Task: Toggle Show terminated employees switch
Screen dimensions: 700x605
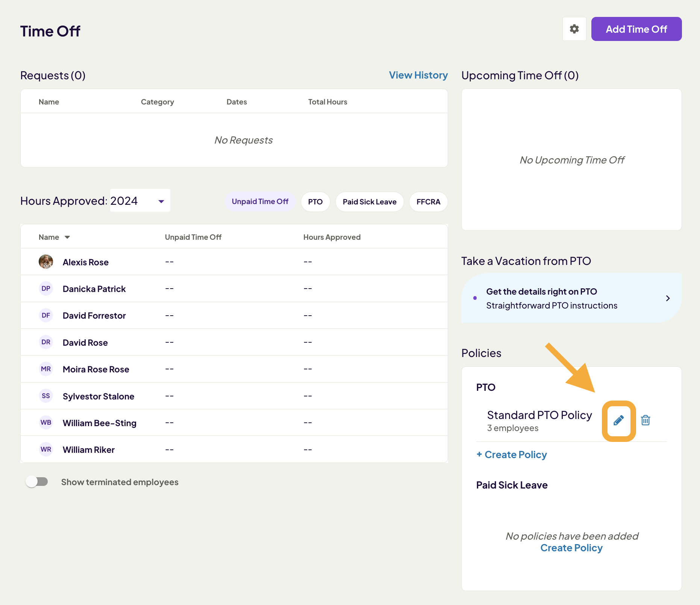Action: (37, 482)
